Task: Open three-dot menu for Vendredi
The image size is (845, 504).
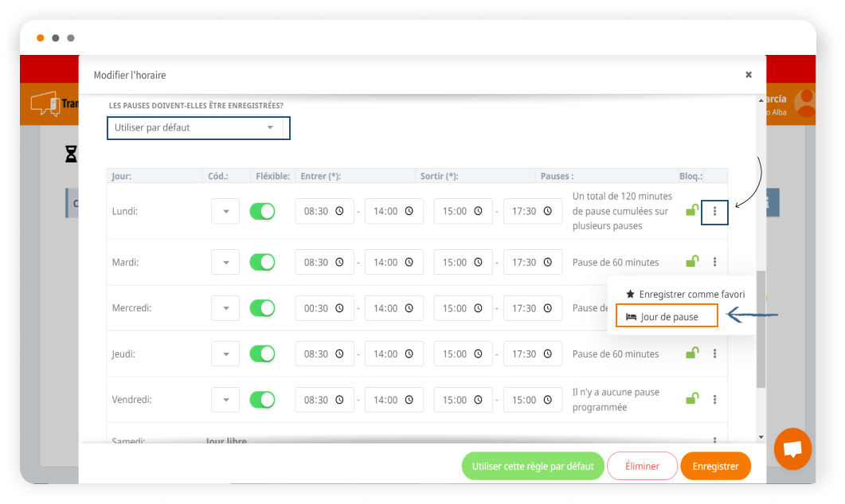Action: tap(715, 400)
